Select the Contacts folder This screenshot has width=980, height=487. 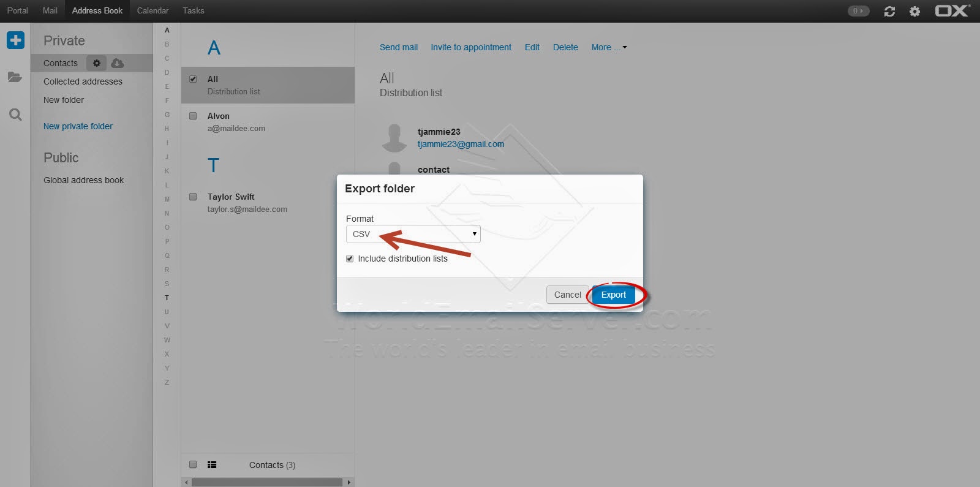pyautogui.click(x=61, y=63)
